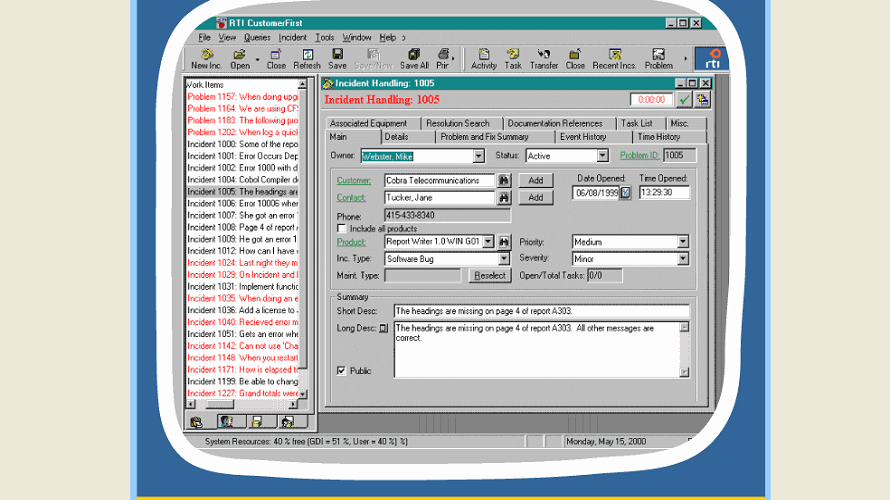Expand the toolbar overflow arrow after Problem
Viewport: 890px width, 500px height.
tap(685, 58)
